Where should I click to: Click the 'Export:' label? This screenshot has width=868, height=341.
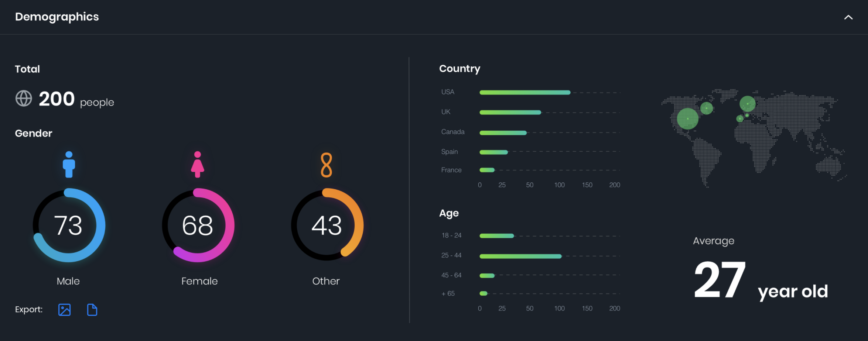coord(29,310)
